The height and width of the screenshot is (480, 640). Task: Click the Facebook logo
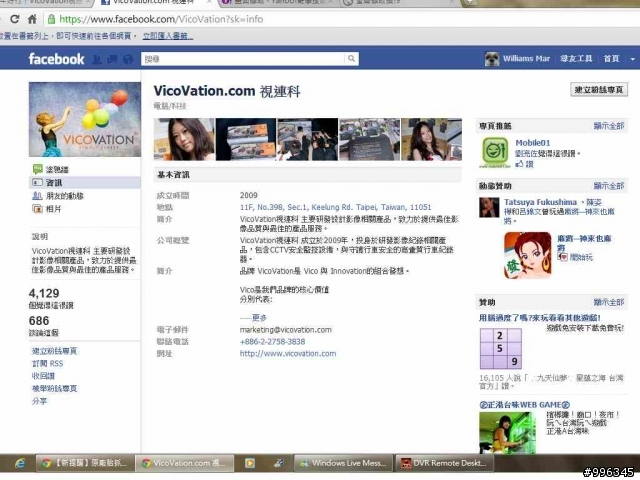56,59
